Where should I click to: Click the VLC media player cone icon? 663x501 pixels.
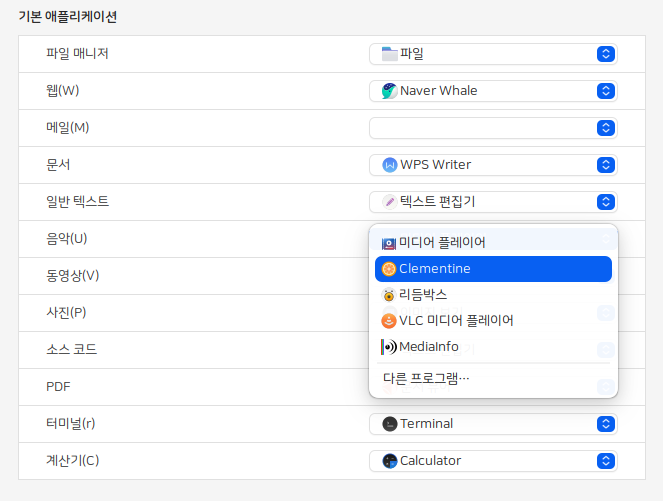point(389,321)
